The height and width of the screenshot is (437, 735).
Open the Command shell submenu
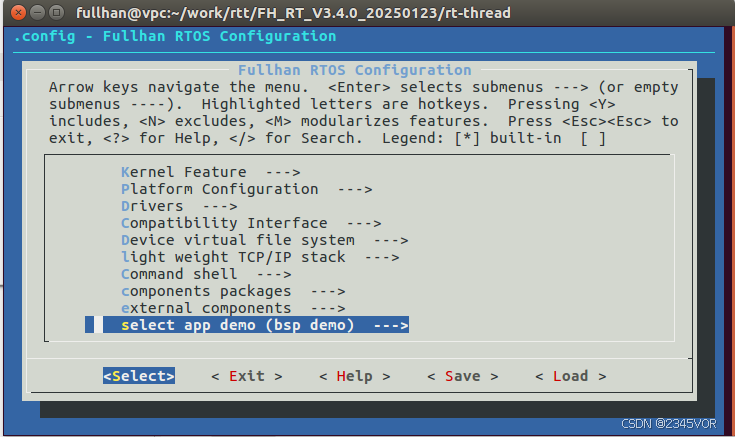tap(206, 274)
